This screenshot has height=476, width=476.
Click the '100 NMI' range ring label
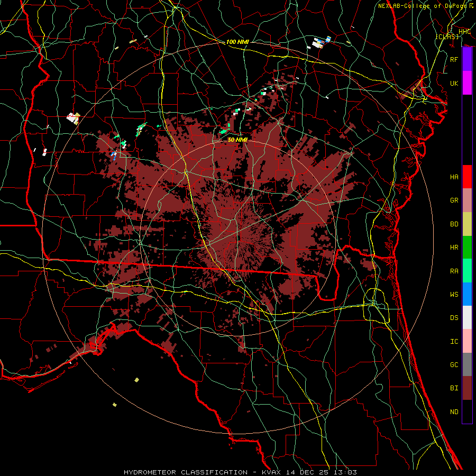tap(237, 42)
